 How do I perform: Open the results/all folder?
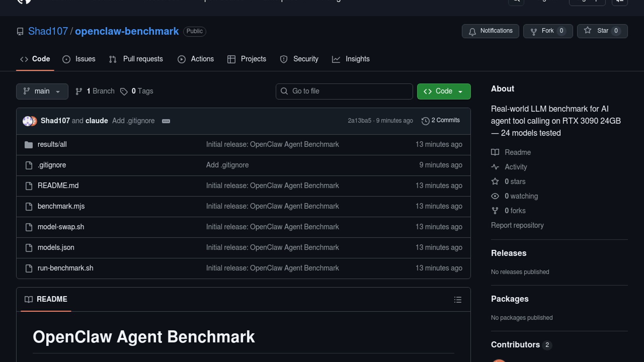(52, 144)
